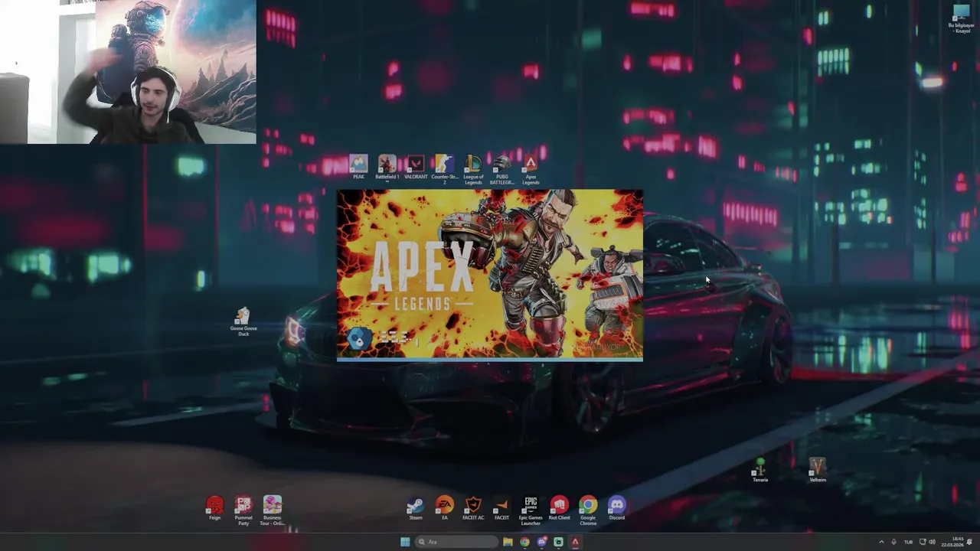
Task: Open the Apex Legends taskbar icon
Action: [575, 542]
